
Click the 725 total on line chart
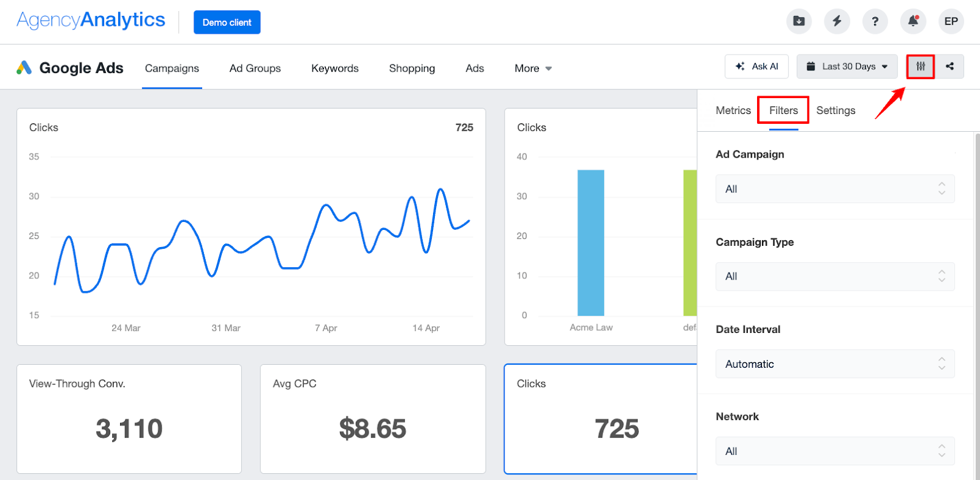tap(464, 128)
